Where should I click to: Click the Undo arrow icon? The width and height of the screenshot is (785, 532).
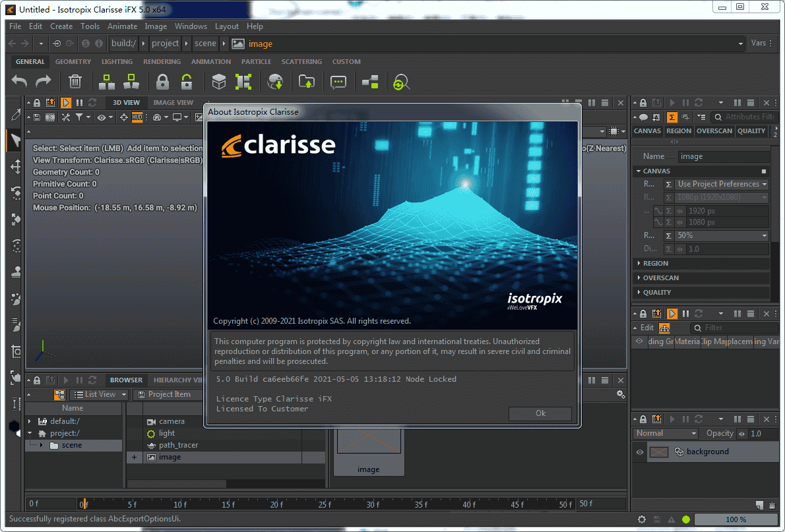coord(18,81)
